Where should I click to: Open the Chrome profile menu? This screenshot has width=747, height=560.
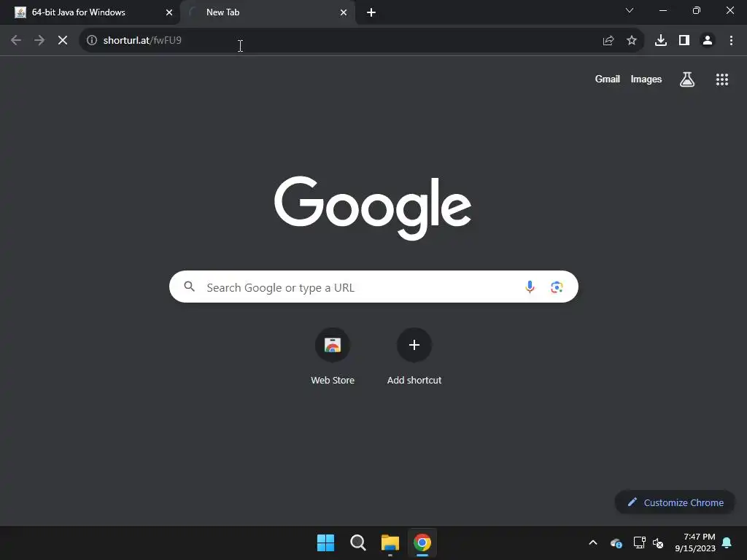pyautogui.click(x=708, y=41)
